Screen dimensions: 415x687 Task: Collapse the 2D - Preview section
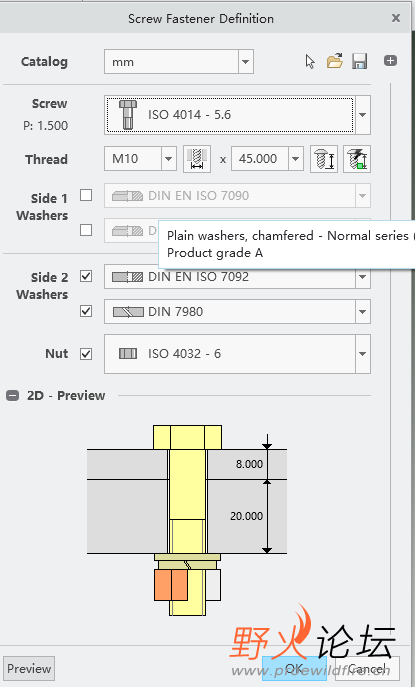(12, 396)
